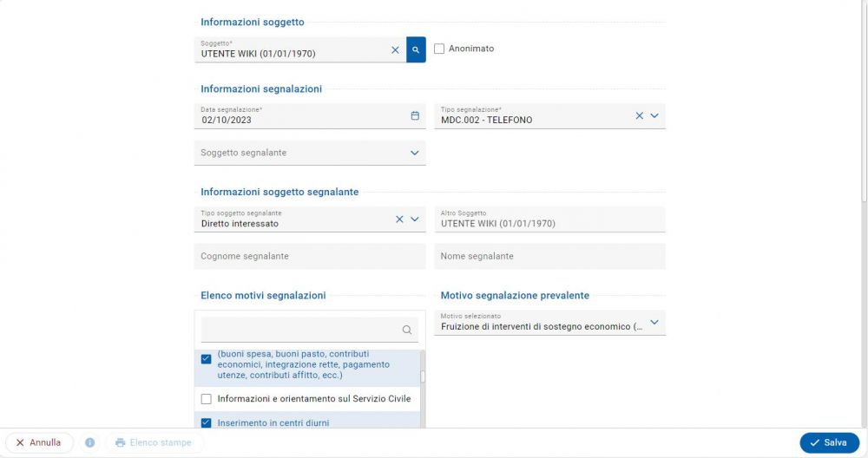868x458 pixels.
Task: Click the Annulla button
Action: click(39, 442)
